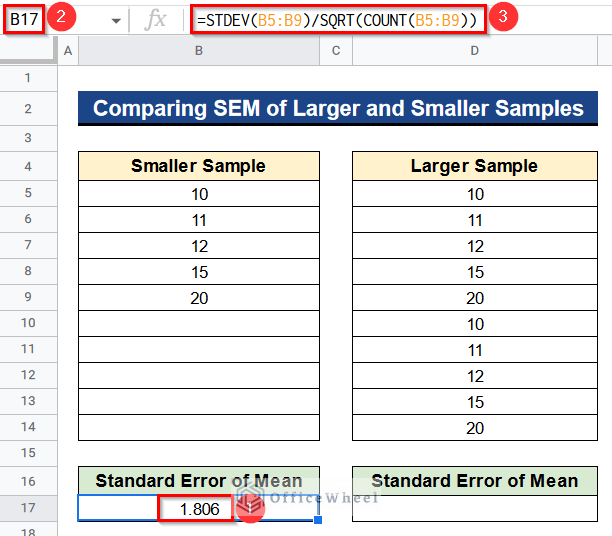Select empty result cell D17
The image size is (612, 536).
[475, 508]
